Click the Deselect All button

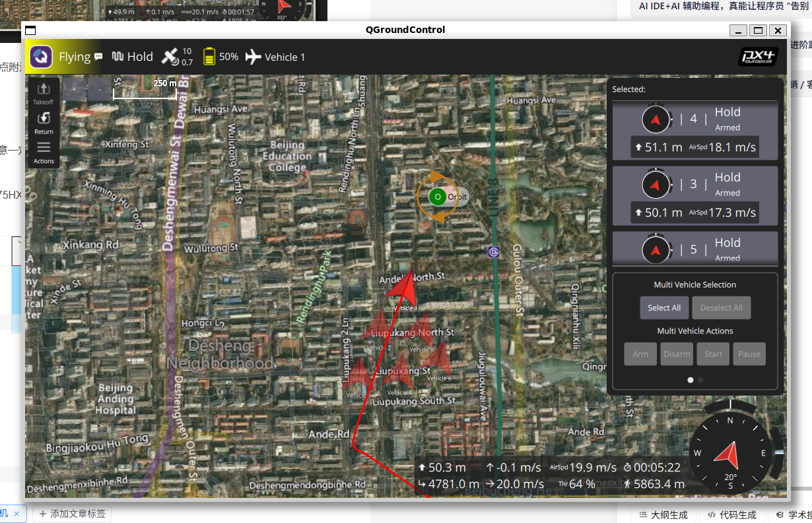pos(721,308)
